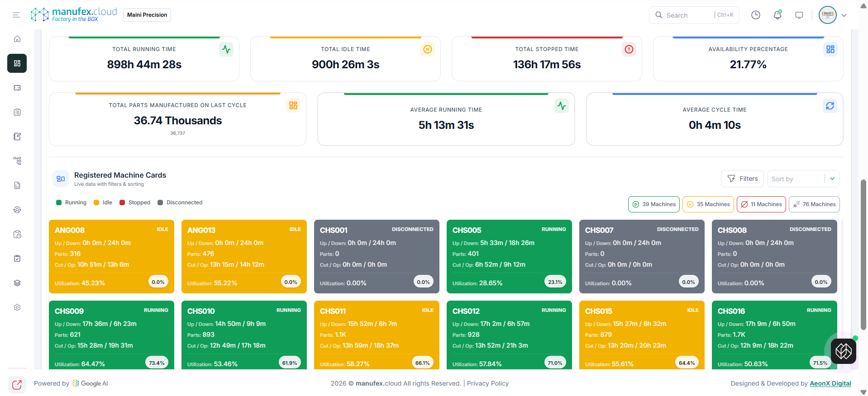868x396 pixels.
Task: Click the Search input field
Action: [688, 15]
